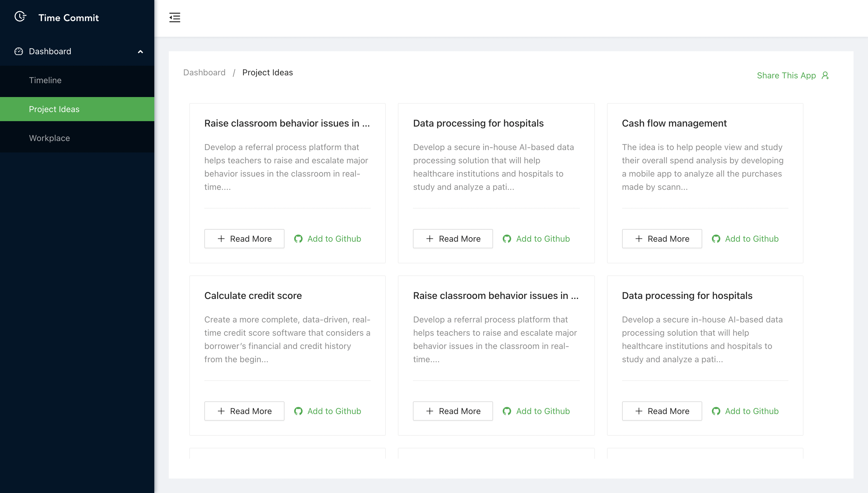Select the Project Ideas sidebar item
The height and width of the screenshot is (493, 868).
click(x=54, y=109)
